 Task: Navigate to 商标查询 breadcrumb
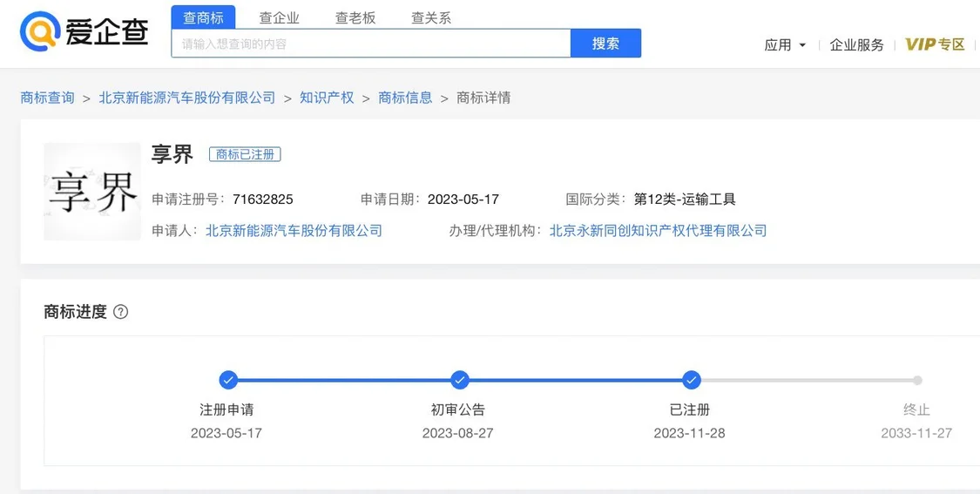48,98
